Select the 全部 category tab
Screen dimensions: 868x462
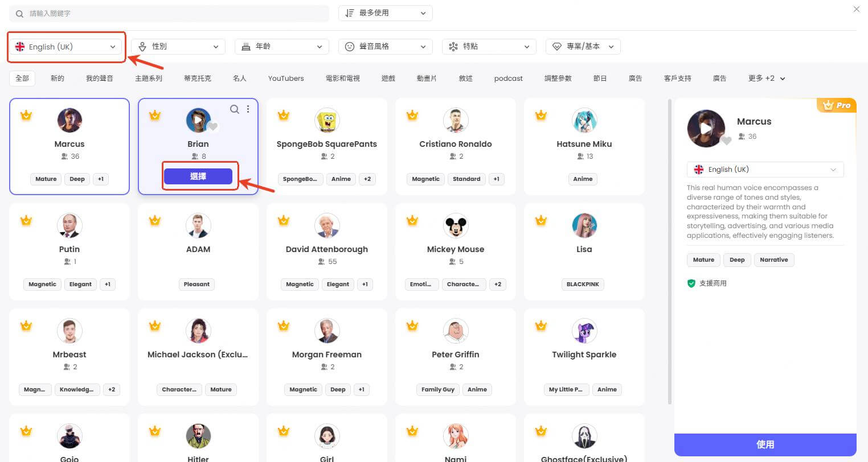pos(22,79)
